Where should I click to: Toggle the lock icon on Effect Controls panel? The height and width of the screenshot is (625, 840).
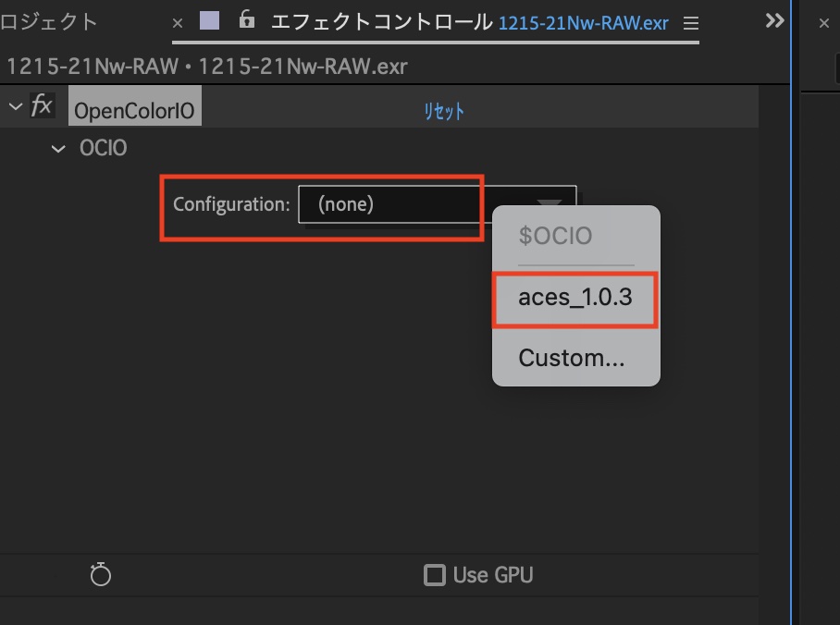(246, 20)
